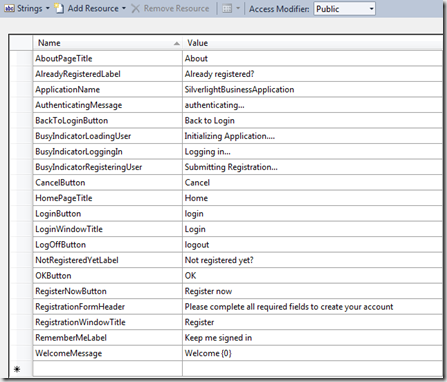Open the Access Modifier combo box

tap(344, 9)
